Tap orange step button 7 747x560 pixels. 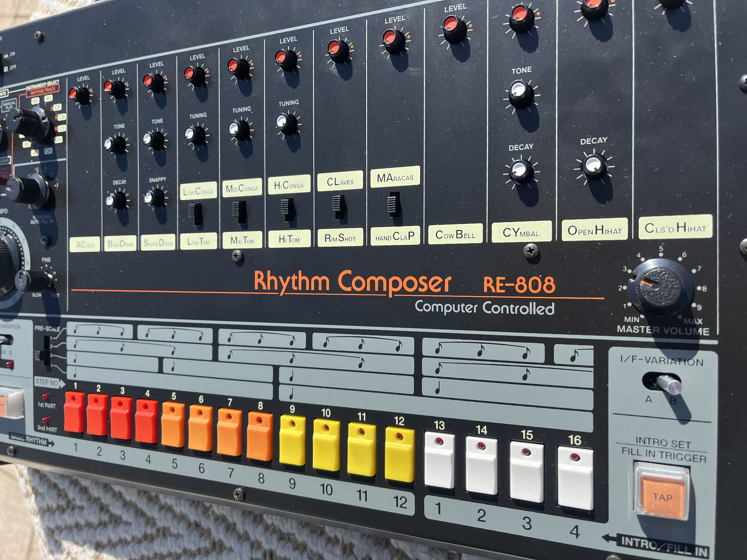[x=230, y=432]
